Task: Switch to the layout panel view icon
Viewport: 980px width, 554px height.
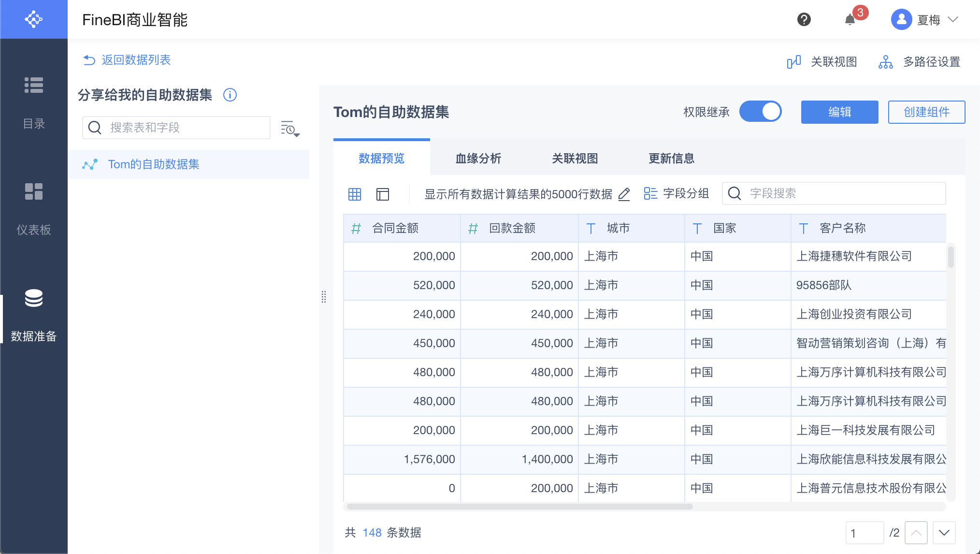Action: pyautogui.click(x=383, y=194)
